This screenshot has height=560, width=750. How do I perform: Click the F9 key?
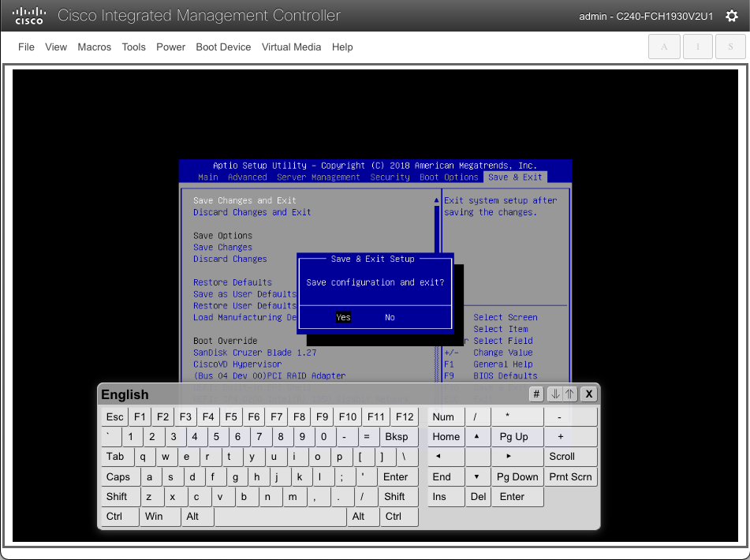tap(322, 416)
